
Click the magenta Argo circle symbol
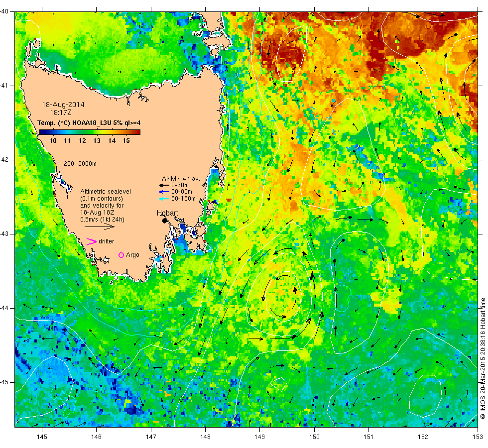pyautogui.click(x=122, y=255)
